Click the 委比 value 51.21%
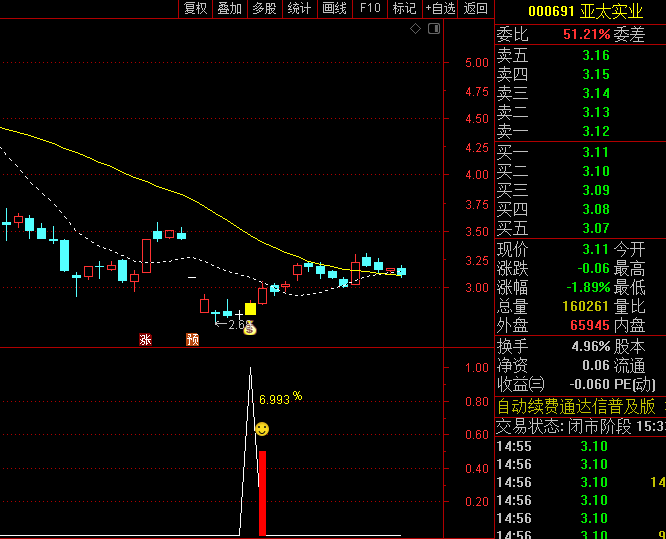Image resolution: width=666 pixels, height=539 pixels. click(x=587, y=34)
